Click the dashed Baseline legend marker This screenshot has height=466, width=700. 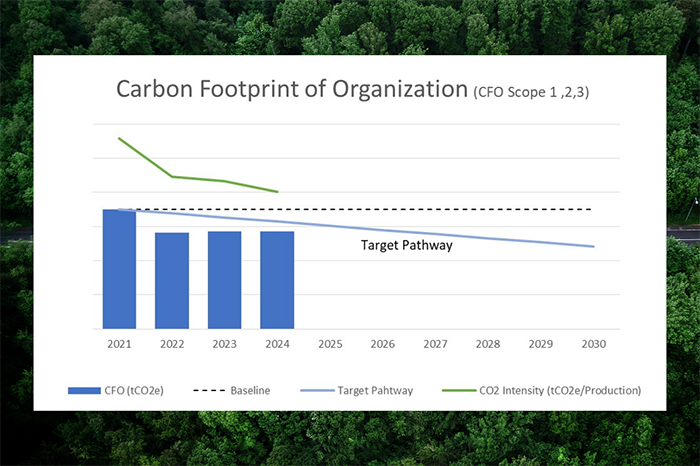click(x=209, y=391)
